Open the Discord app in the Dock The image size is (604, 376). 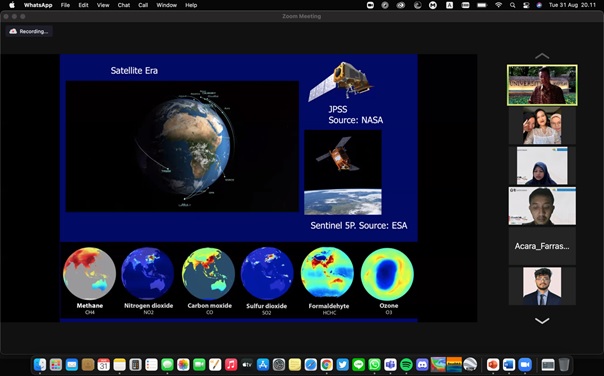click(422, 364)
